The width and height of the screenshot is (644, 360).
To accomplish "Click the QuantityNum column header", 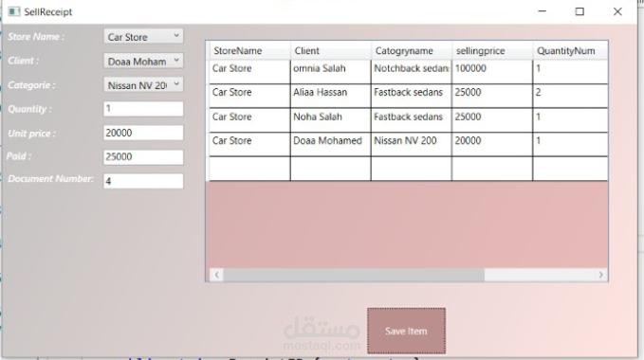I will 570,51.
